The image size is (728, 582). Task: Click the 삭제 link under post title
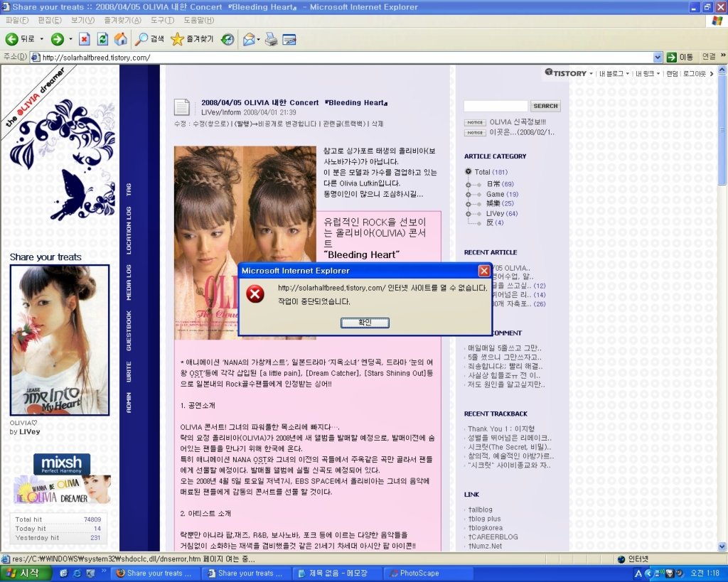pos(378,124)
